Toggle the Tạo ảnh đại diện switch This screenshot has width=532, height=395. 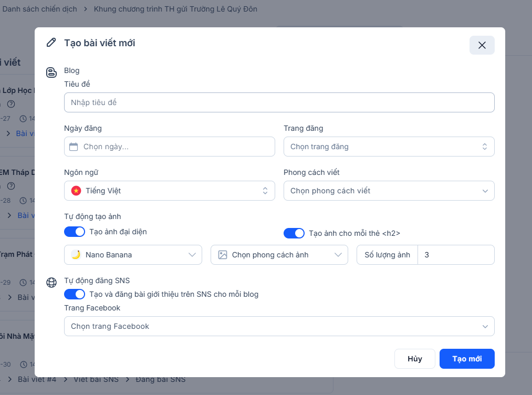(x=75, y=232)
